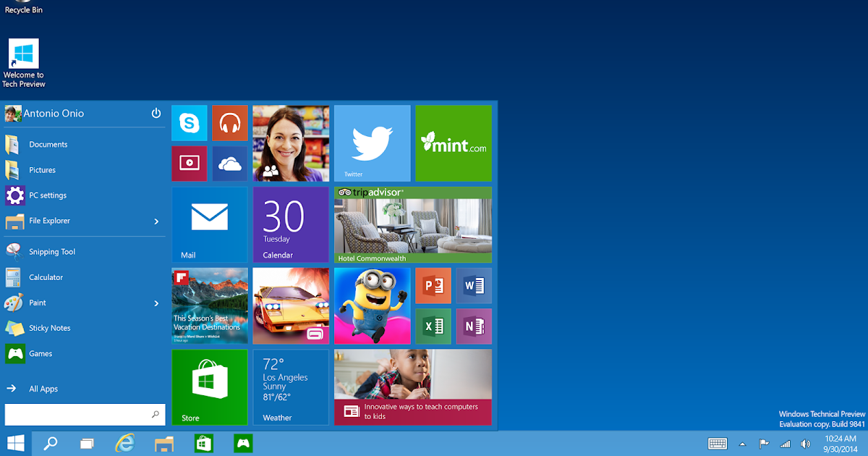Open the news tile about teaching computers

pos(413,387)
